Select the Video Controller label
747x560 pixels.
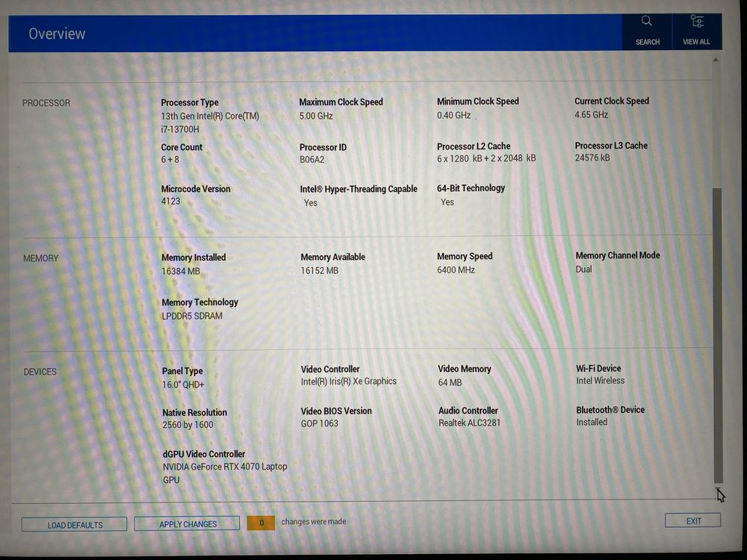(330, 369)
